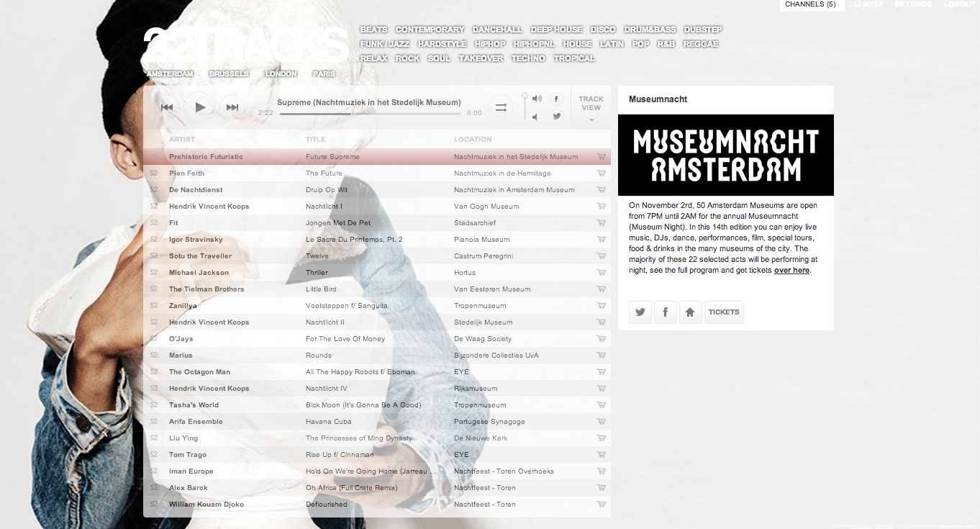Select the Beats genre

point(374,30)
